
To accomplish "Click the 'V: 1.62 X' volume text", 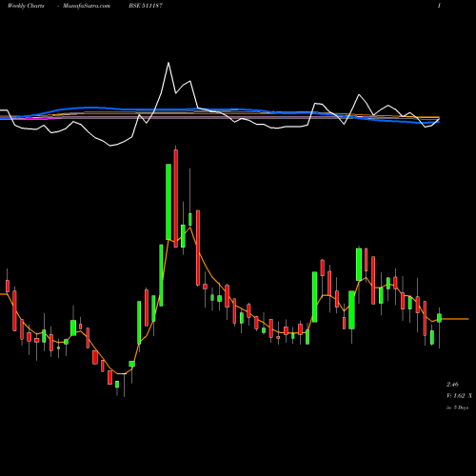I will pos(459,396).
